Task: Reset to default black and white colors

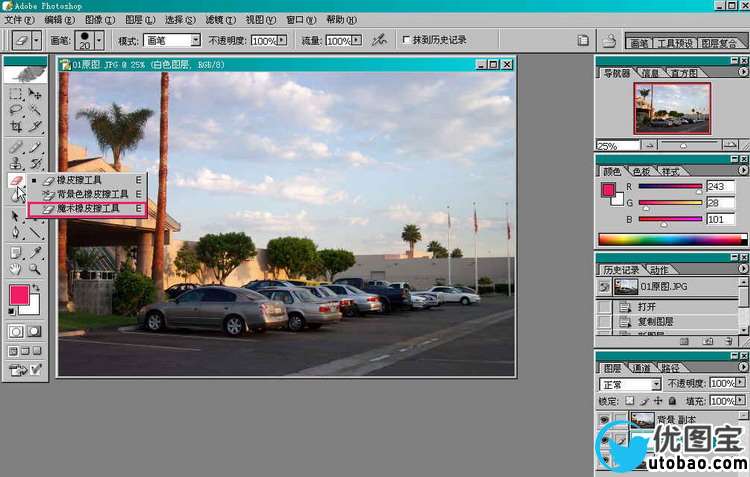Action: [12, 311]
